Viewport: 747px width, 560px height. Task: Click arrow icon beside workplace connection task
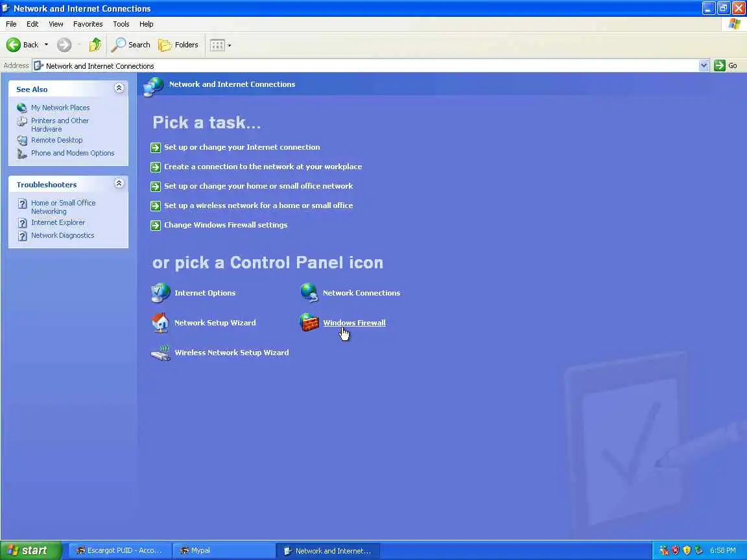pos(156,167)
